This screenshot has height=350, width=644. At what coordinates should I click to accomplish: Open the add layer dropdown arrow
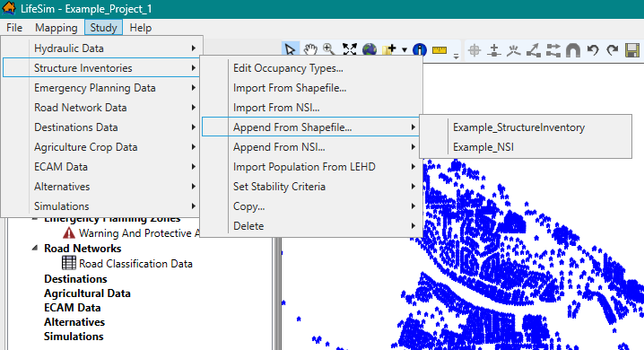tap(405, 50)
